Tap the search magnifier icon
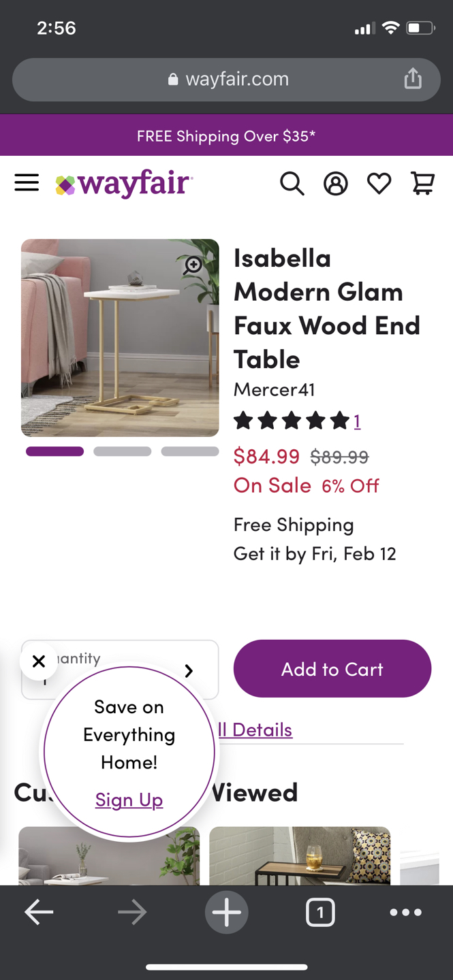 tap(292, 184)
